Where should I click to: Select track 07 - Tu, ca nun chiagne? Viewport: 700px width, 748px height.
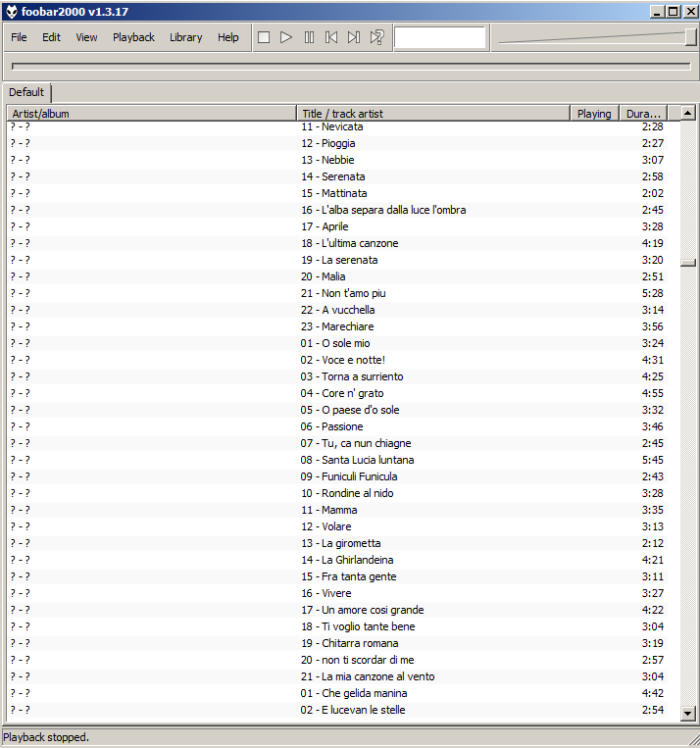337,444
